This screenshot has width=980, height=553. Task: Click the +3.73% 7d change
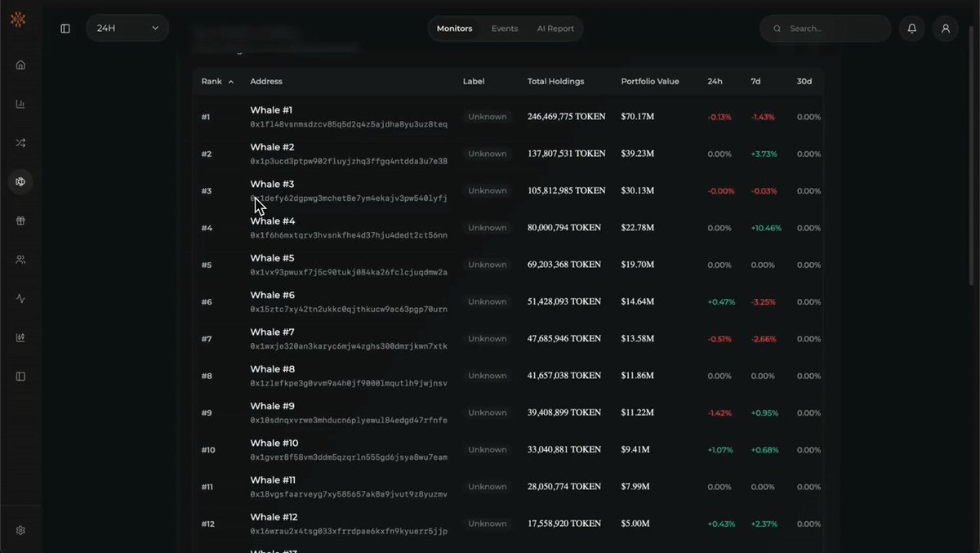(x=764, y=154)
